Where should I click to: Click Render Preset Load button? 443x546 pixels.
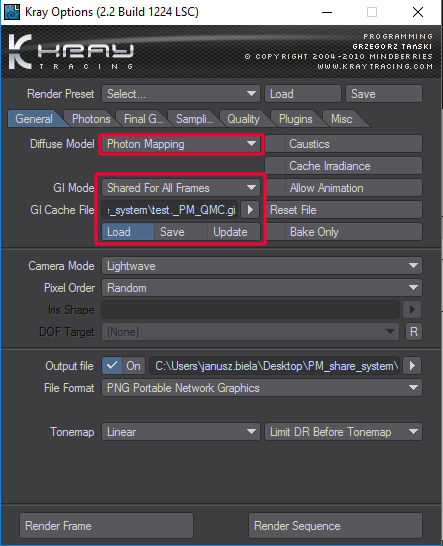pos(303,94)
